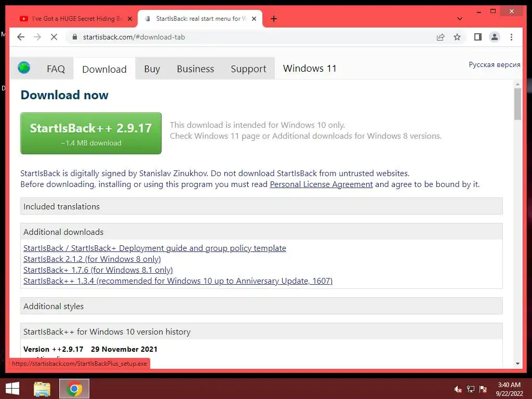This screenshot has width=532, height=399.
Task: Open a new tab with the plus button
Action: 274,19
